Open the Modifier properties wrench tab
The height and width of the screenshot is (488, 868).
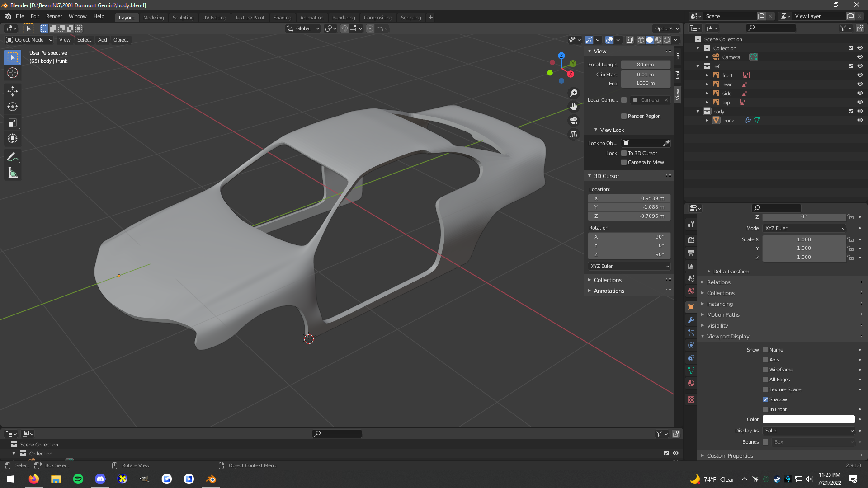(x=691, y=320)
